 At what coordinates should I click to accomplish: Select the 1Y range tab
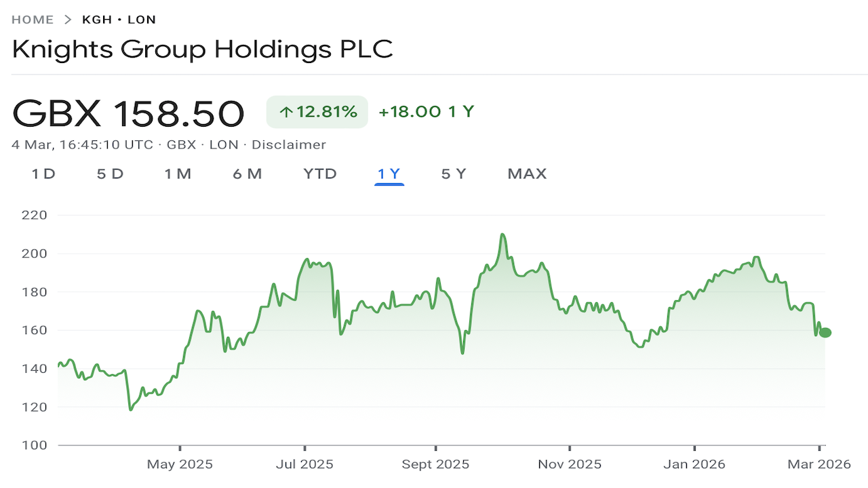pos(389,174)
